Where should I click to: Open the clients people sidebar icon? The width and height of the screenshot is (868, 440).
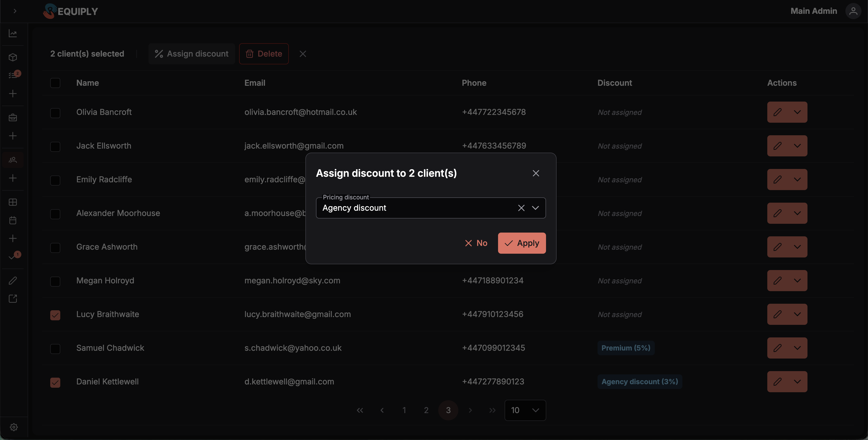point(13,160)
